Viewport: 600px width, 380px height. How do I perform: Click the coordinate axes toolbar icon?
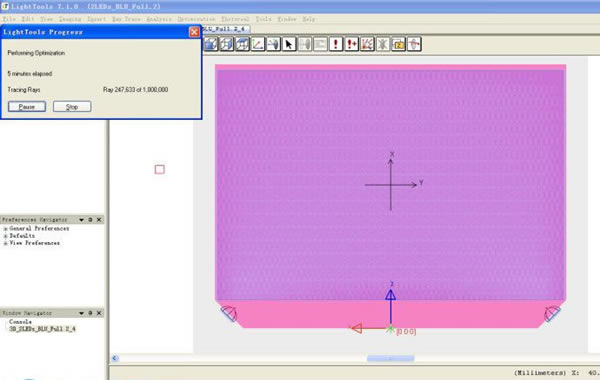[258, 44]
